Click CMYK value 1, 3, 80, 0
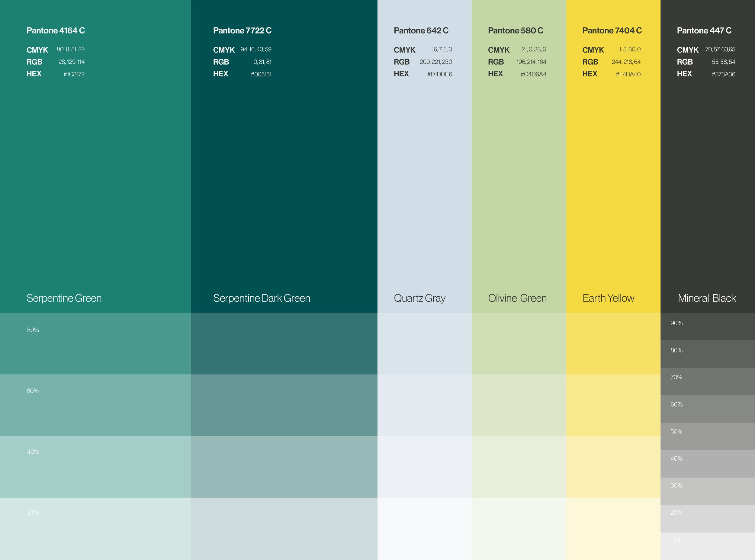755x560 pixels. (630, 50)
